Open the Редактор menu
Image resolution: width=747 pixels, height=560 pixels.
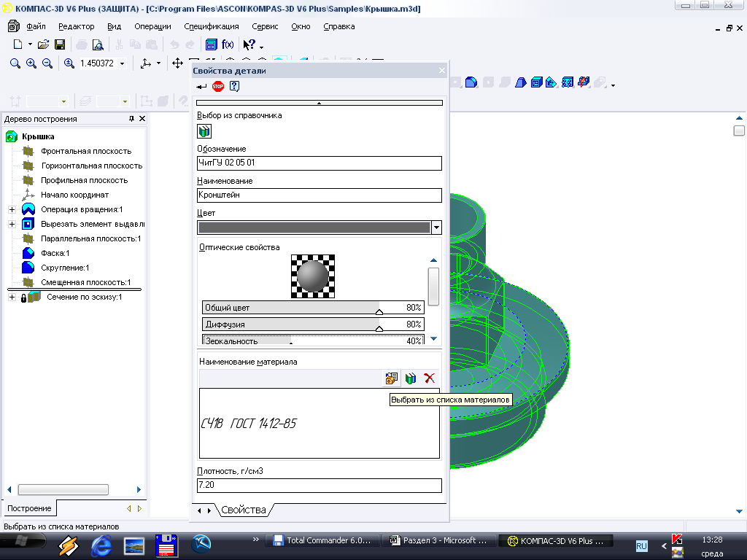pos(76,27)
